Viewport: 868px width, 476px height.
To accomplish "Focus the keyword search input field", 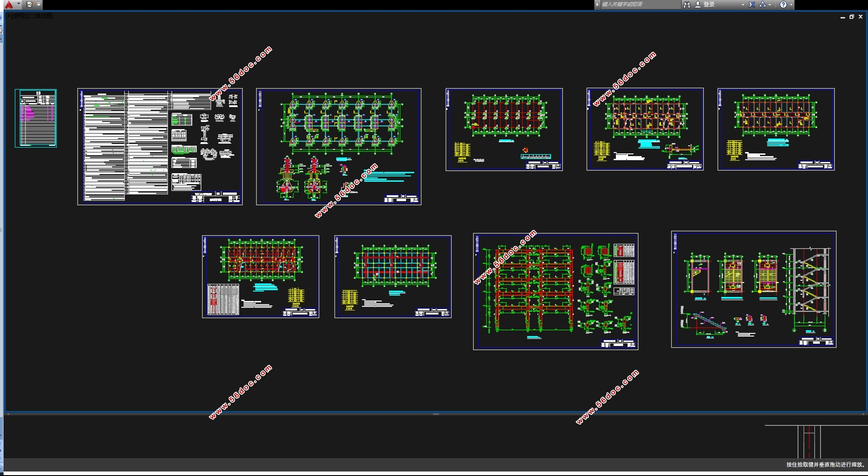I will [x=640, y=4].
